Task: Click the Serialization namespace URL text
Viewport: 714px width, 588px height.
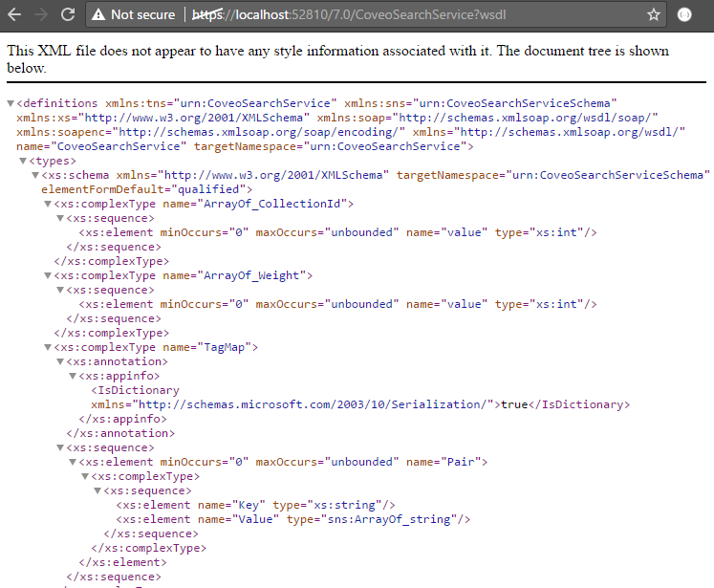Action: [313, 404]
